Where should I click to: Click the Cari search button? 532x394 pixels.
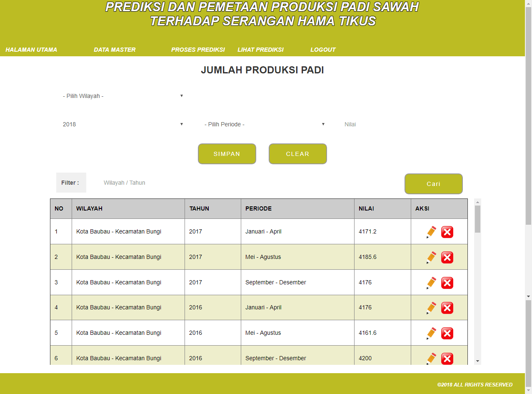(433, 184)
